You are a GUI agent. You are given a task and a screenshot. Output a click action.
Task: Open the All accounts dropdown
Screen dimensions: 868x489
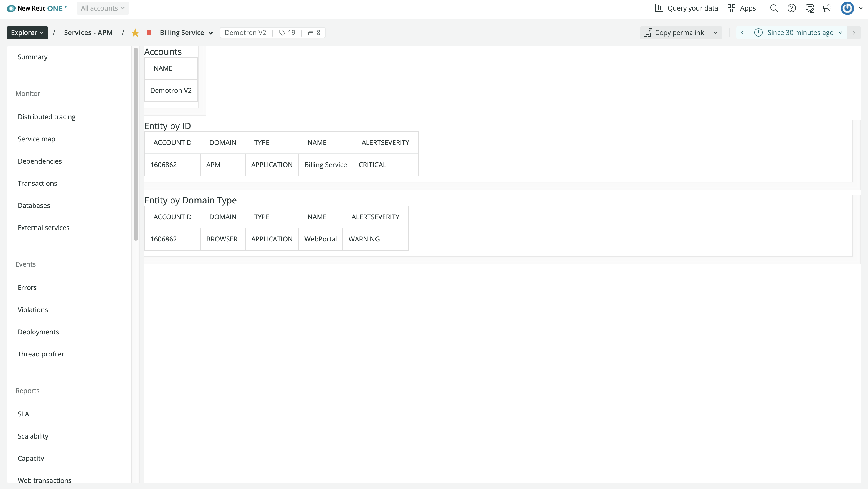(102, 8)
